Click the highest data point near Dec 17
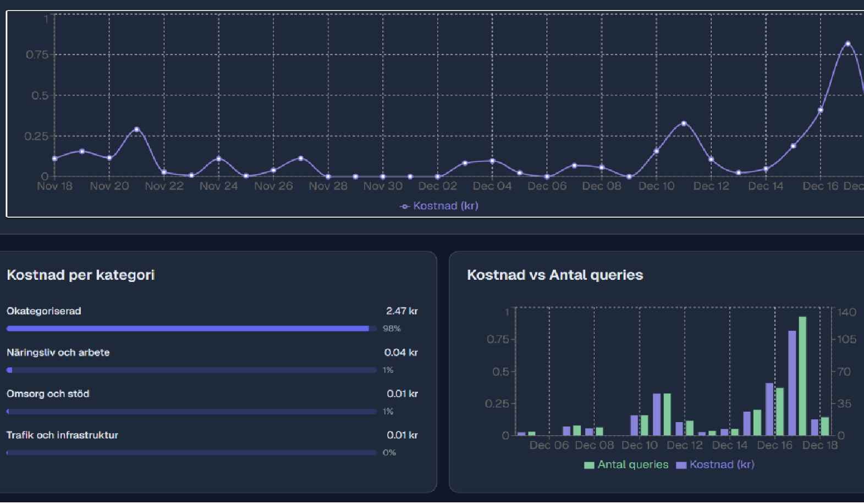This screenshot has height=504, width=864. 848,44
